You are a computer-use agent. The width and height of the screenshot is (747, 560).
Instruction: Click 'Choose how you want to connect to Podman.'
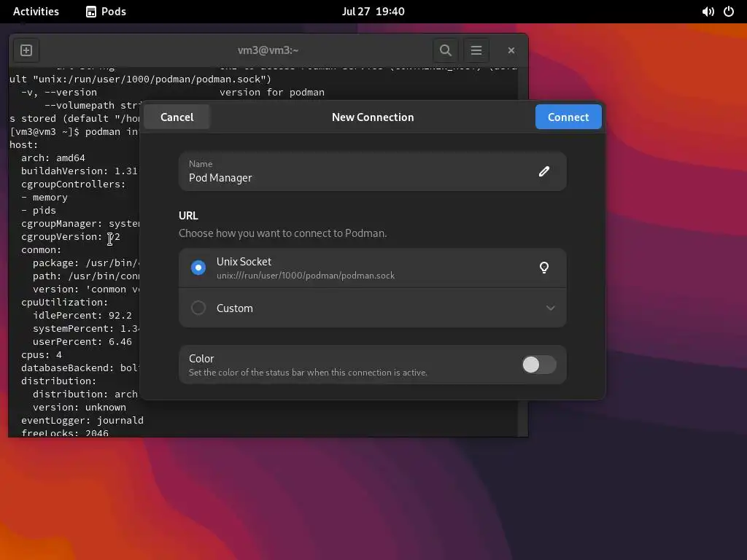[282, 233]
